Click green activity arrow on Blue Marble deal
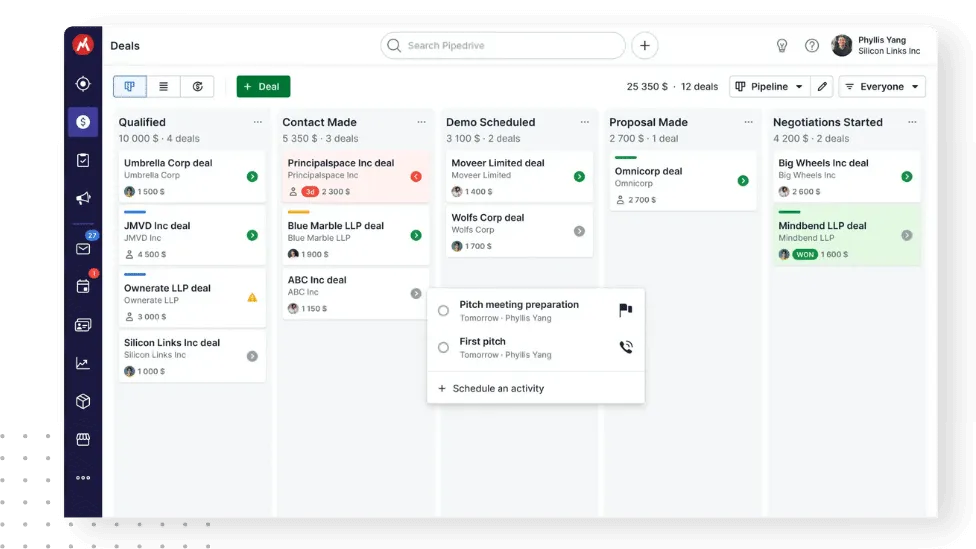976x549 pixels. coord(416,235)
